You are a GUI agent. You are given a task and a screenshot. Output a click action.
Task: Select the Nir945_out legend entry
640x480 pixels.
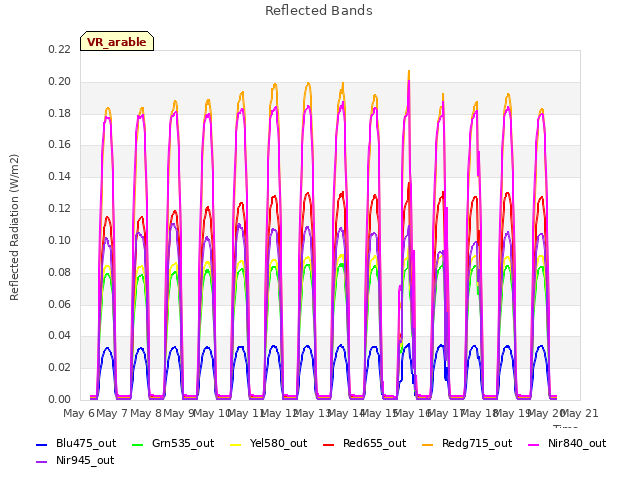pyautogui.click(x=75, y=460)
